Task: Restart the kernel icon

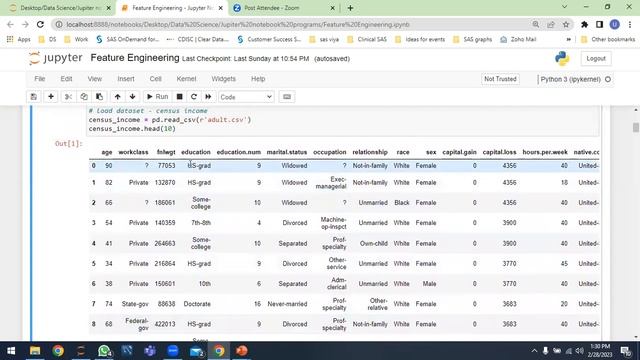Action: (194, 97)
